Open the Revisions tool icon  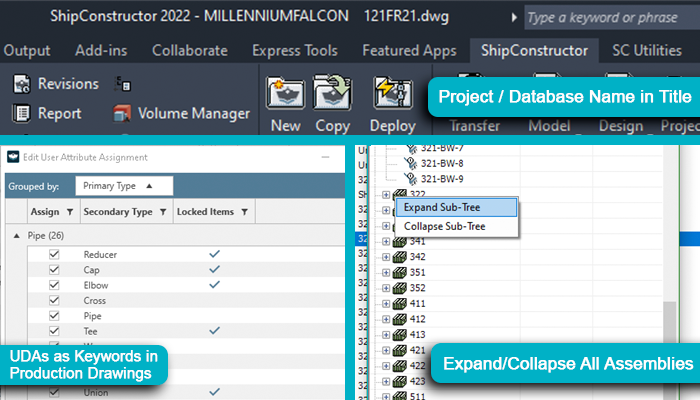point(21,84)
